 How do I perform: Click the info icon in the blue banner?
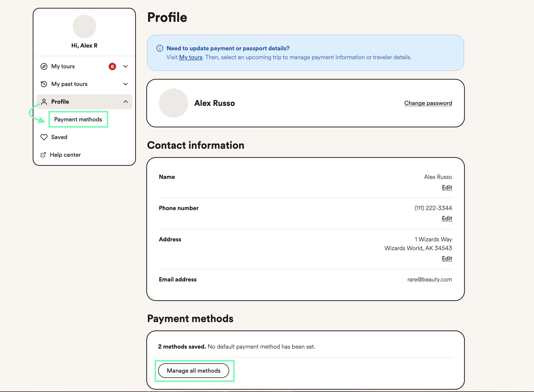point(159,48)
